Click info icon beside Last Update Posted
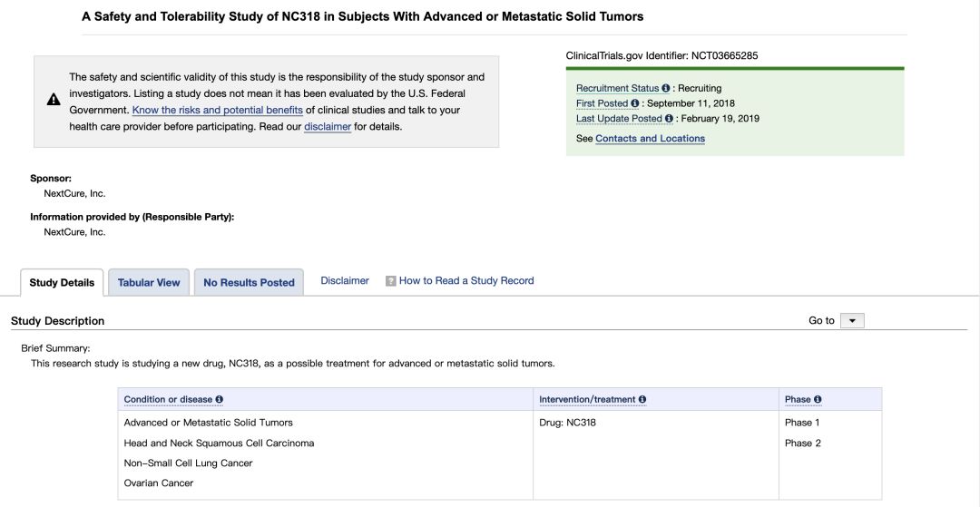Screen dimensions: 980x507 click(670, 119)
